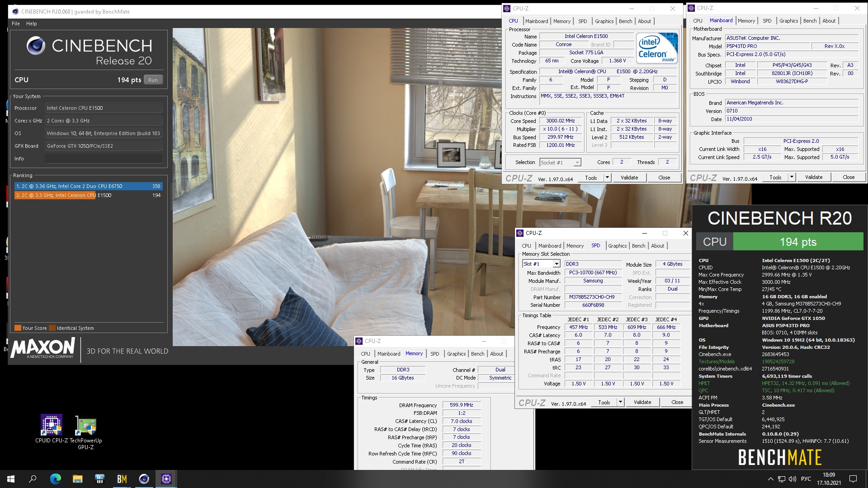Click Validate in CPU window

coord(629,178)
